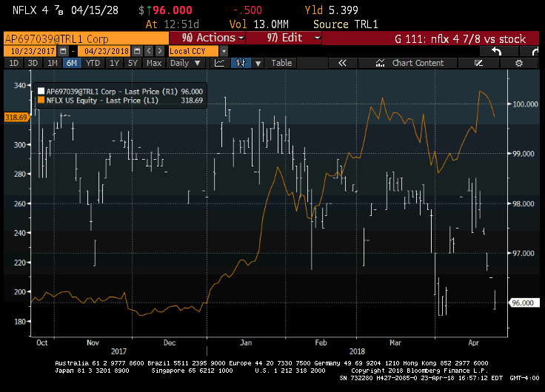
Task: Click the Local CCY currency field
Action: pos(193,51)
